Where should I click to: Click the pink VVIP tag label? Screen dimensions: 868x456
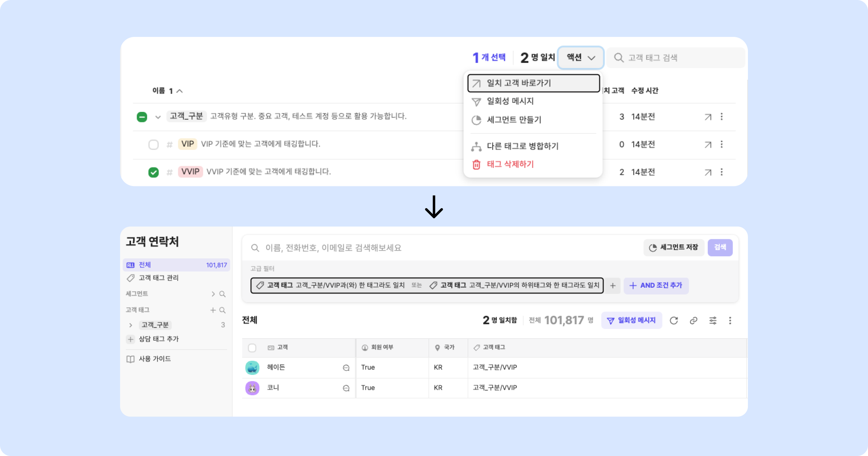190,172
